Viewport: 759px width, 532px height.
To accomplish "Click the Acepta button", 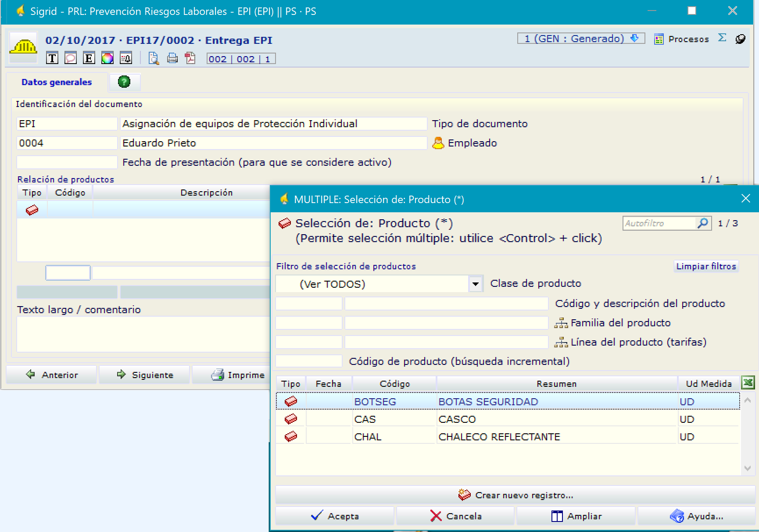I will [334, 516].
